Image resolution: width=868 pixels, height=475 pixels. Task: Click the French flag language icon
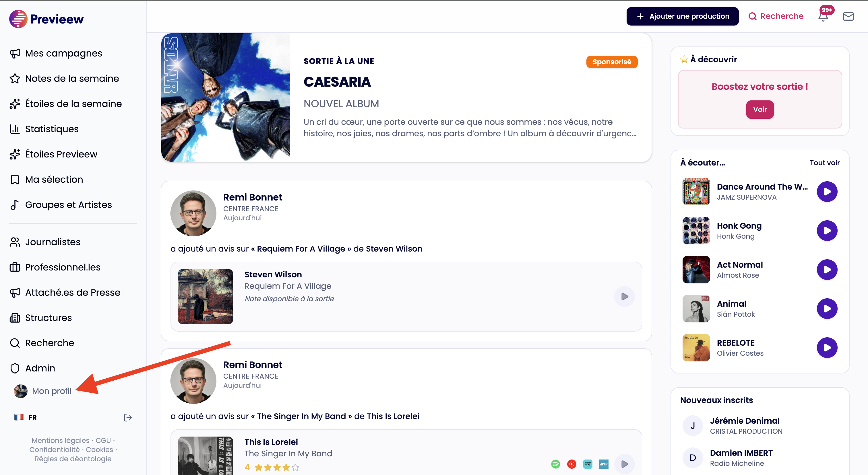pyautogui.click(x=19, y=417)
